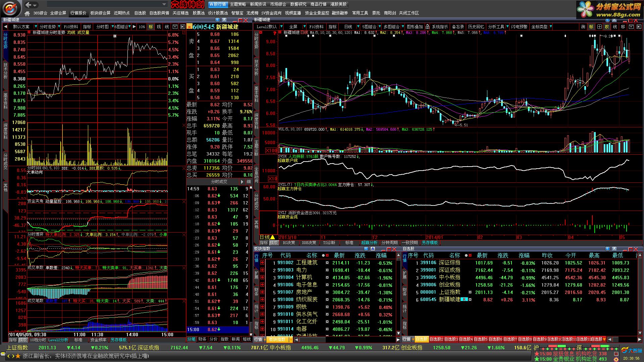The height and width of the screenshot is (362, 644).
Task: Toggle 标 button in daily chart toolbar
Action: (591, 27)
